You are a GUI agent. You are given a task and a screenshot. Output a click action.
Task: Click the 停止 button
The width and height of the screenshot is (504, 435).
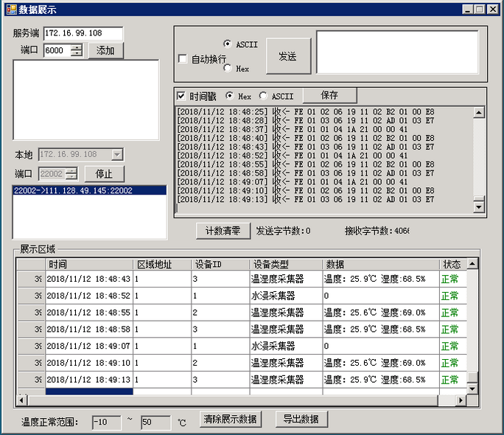coord(106,174)
